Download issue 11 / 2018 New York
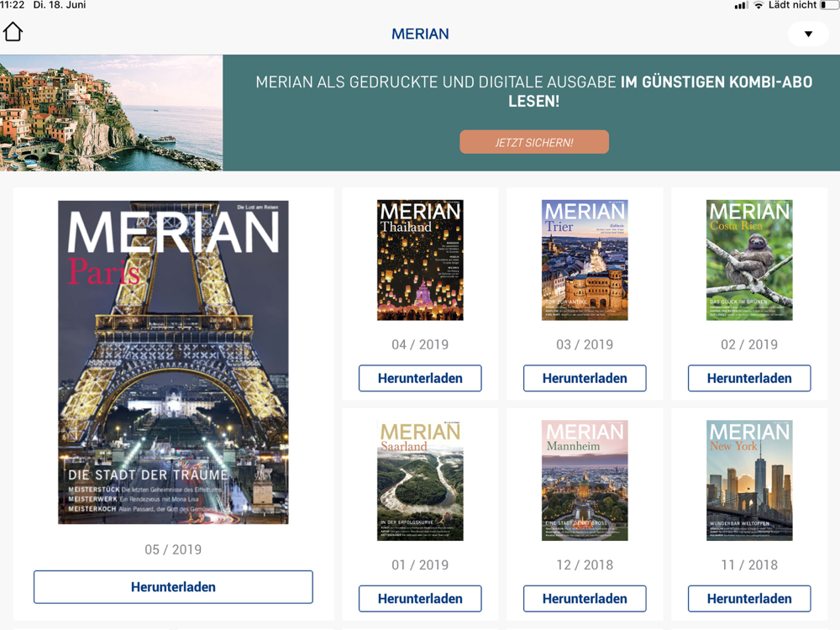 749,598
